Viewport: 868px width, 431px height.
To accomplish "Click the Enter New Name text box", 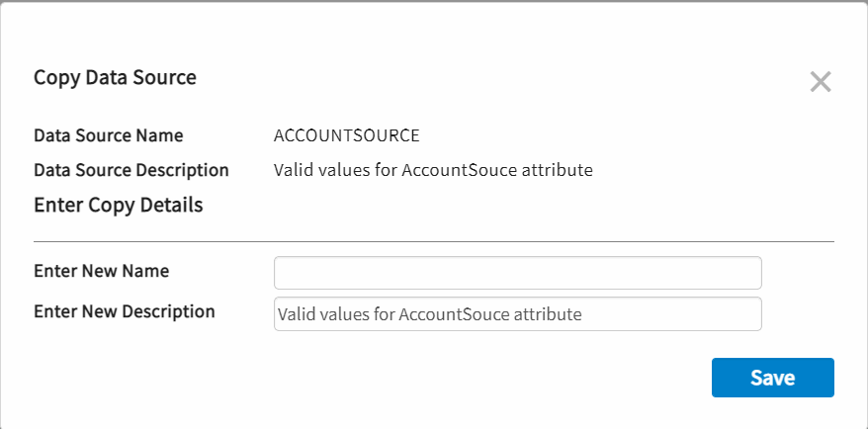I will tap(517, 273).
